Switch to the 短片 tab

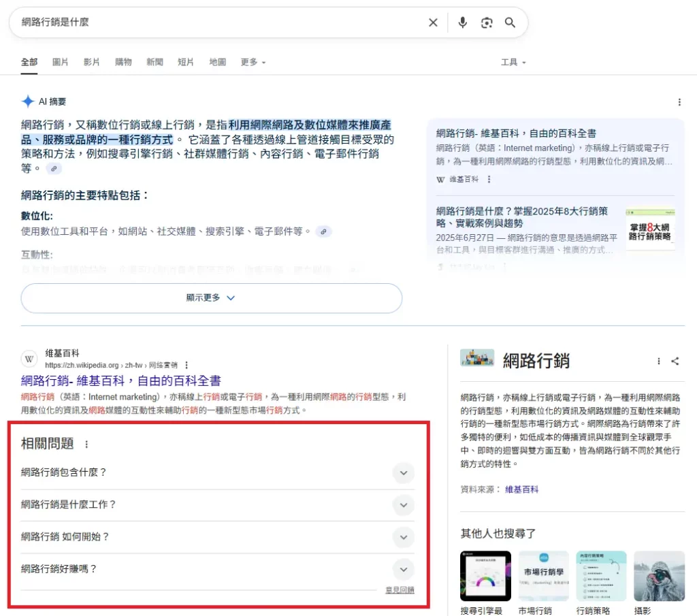coord(186,62)
